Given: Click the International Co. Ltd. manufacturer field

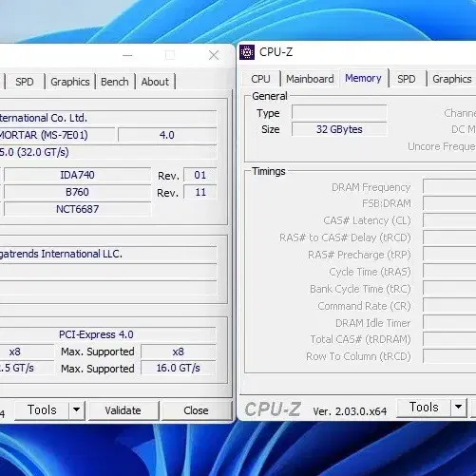Looking at the screenshot, I should coord(108,118).
